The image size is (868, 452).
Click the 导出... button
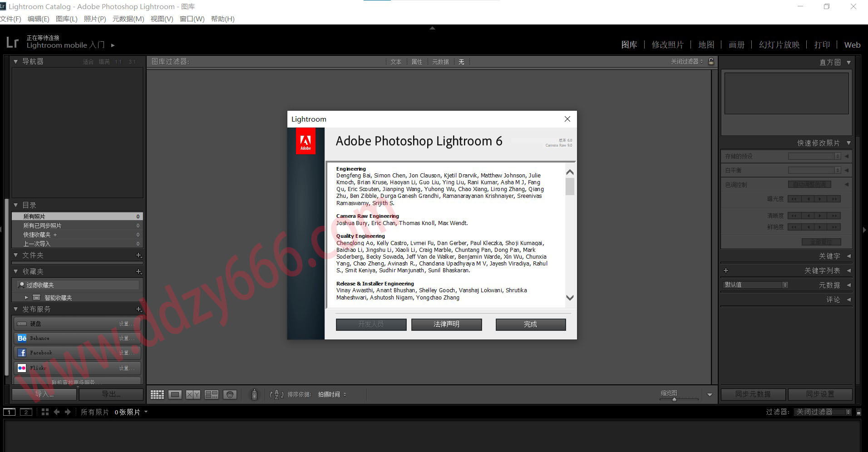click(x=111, y=394)
